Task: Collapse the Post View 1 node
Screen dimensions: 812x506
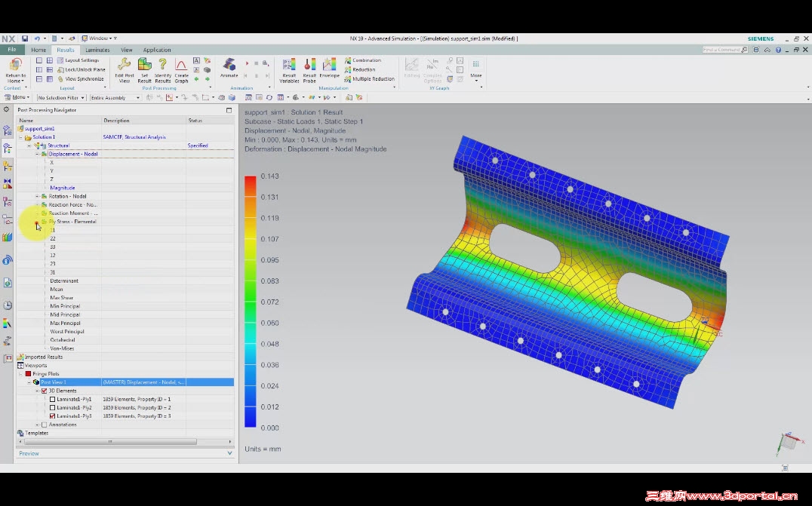Action: 29,382
